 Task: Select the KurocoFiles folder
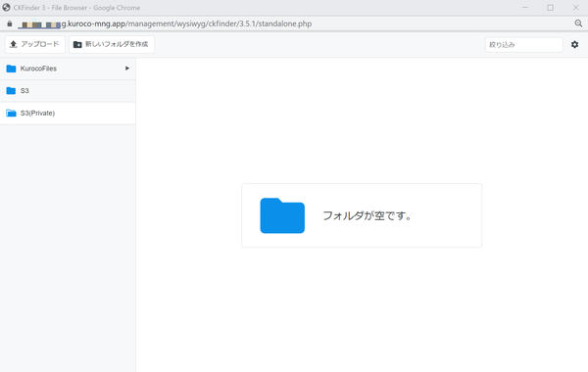[x=68, y=69]
